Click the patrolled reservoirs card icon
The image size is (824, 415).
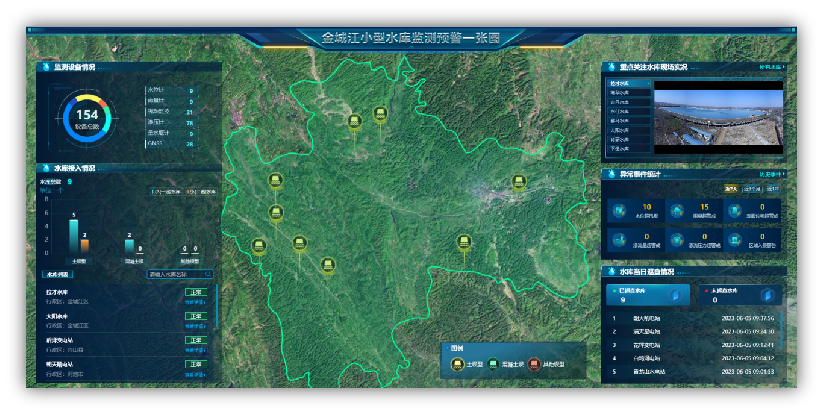coord(675,295)
